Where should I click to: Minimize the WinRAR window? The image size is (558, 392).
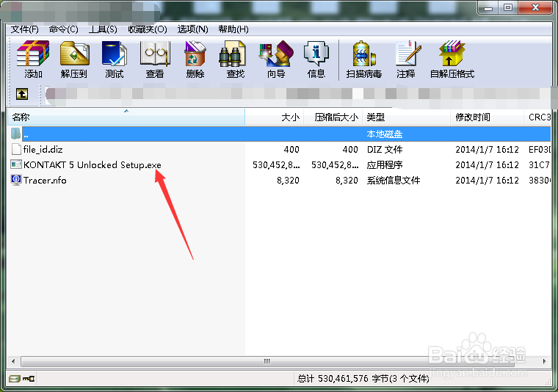pos(488,7)
